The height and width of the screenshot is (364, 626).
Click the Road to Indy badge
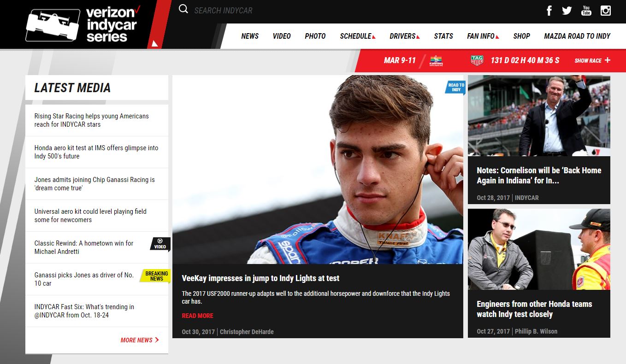455,88
